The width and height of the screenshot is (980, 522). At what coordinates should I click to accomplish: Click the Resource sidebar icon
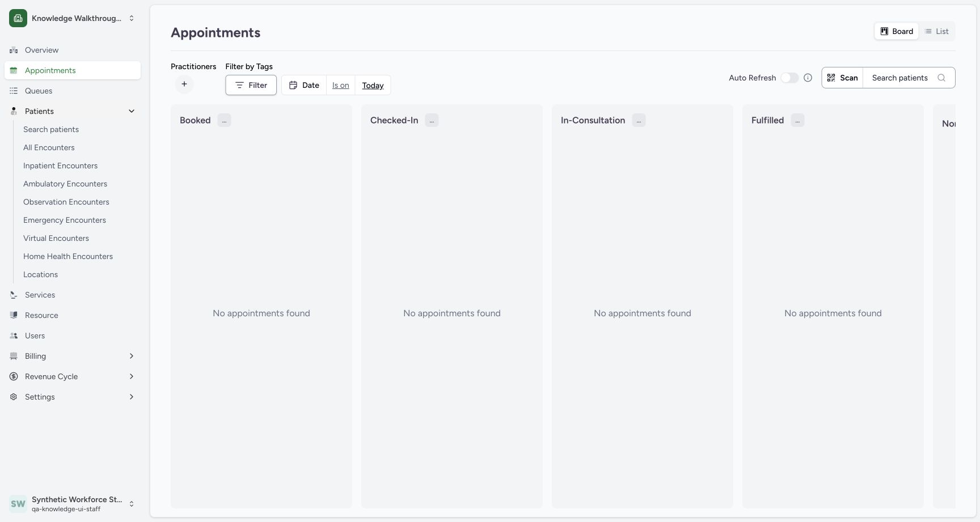pos(14,315)
